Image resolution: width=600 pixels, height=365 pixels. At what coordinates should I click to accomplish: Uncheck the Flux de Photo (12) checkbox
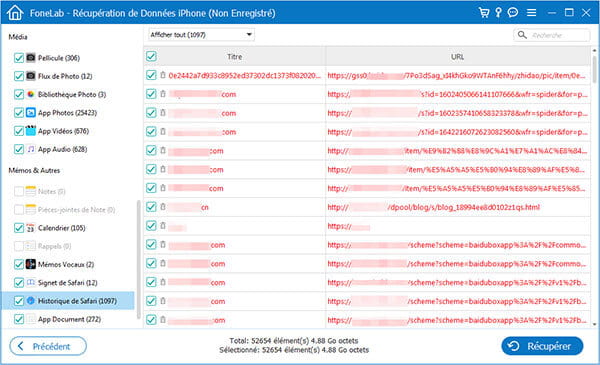(19, 76)
